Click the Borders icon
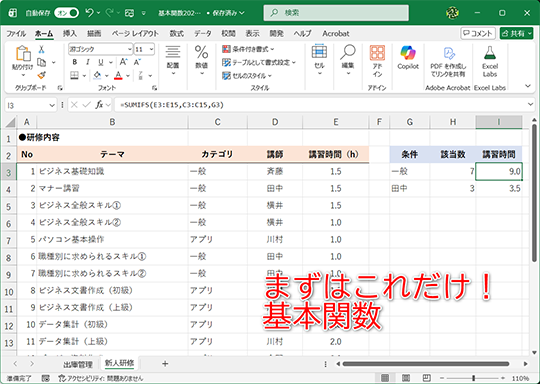 pos(74,75)
